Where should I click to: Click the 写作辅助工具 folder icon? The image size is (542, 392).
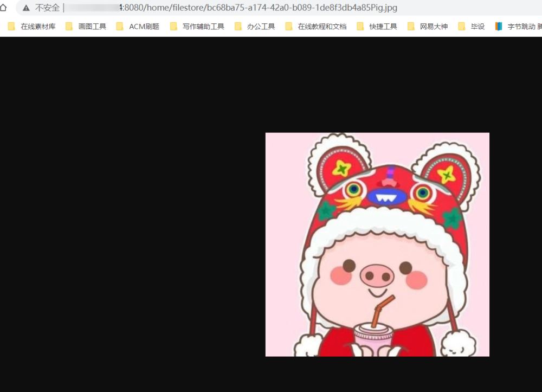coord(174,25)
